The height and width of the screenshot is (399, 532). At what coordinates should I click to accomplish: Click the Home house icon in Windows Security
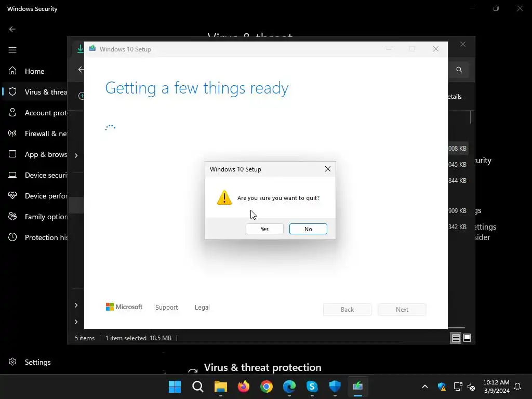[x=12, y=71]
